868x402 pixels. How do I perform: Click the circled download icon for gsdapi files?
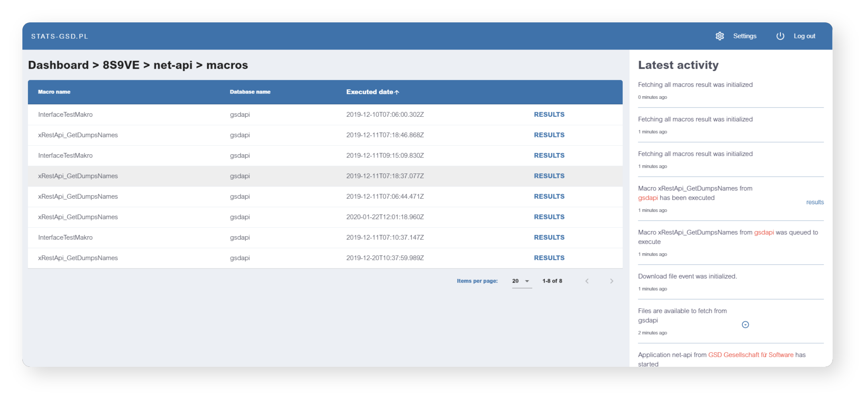pos(745,325)
